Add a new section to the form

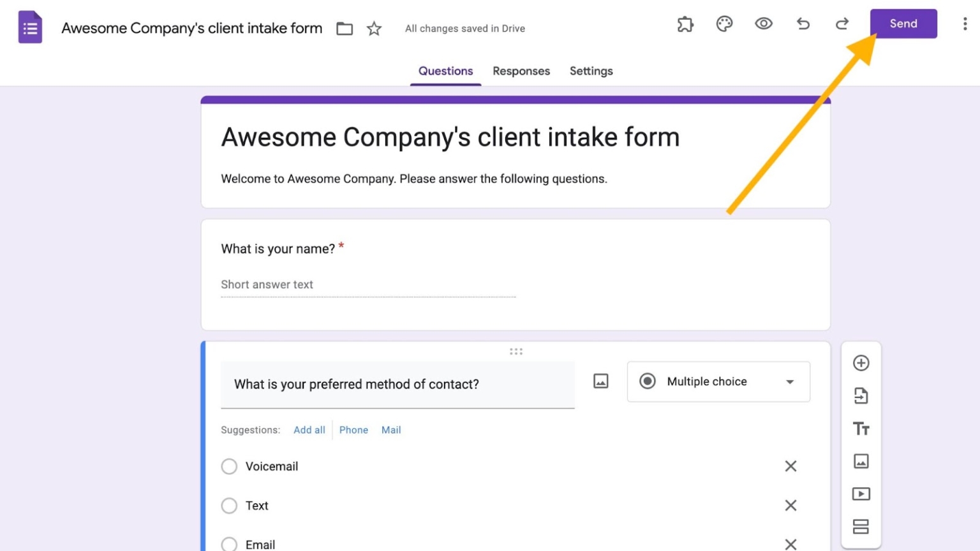pyautogui.click(x=861, y=527)
